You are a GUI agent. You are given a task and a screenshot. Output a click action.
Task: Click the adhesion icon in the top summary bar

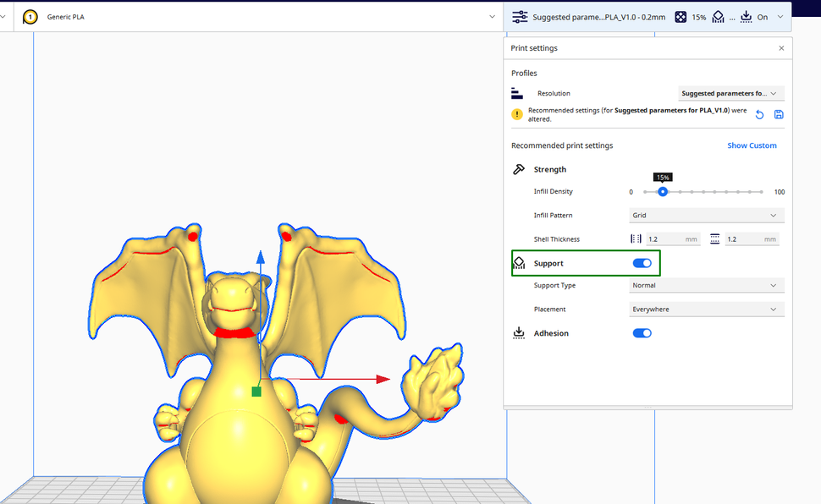(x=746, y=17)
